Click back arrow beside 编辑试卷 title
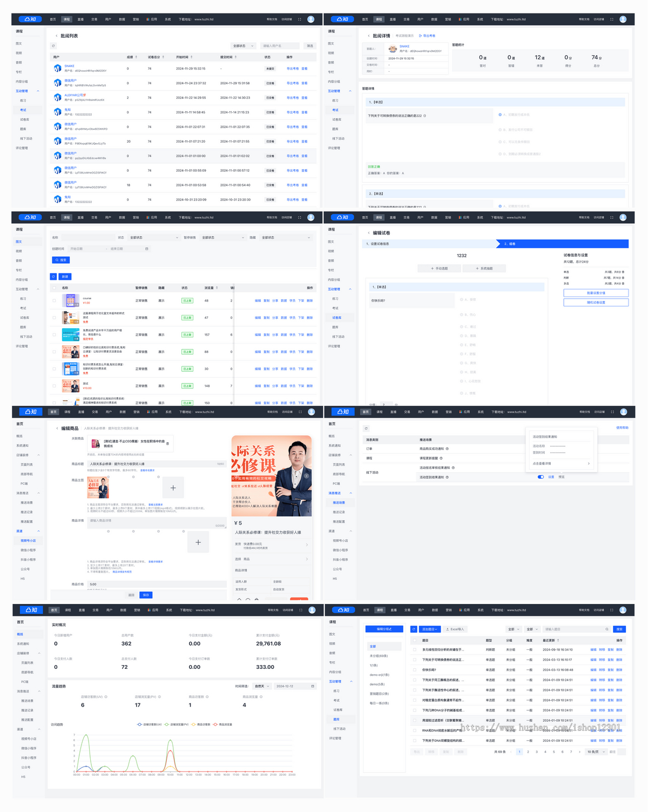Screen dimensions: 648x812 369,233
